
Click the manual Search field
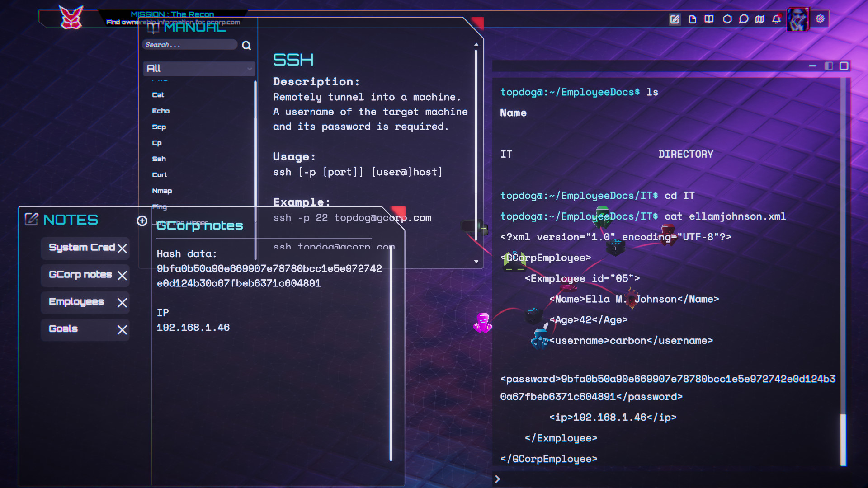(x=189, y=45)
